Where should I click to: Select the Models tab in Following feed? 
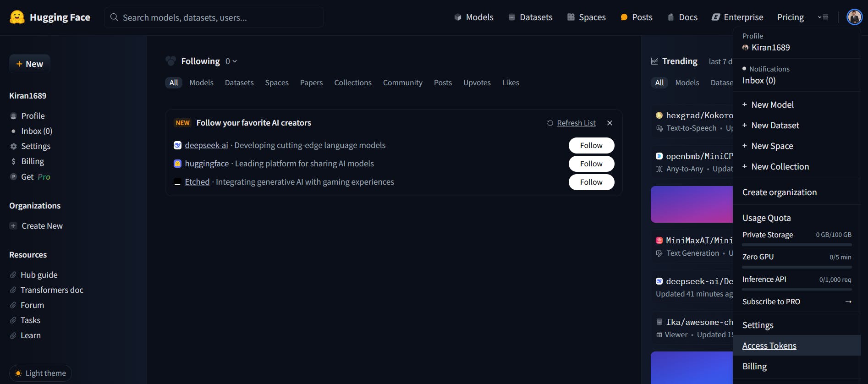(202, 83)
